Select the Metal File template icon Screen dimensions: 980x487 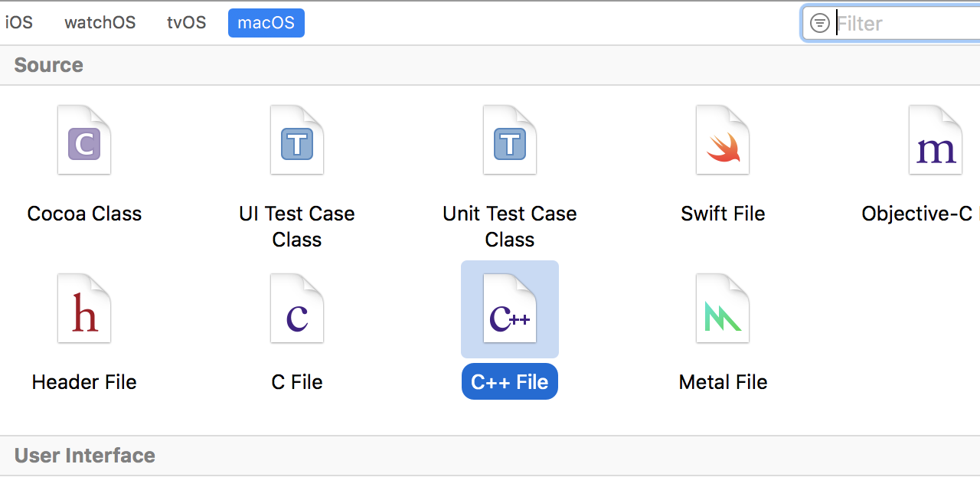(723, 310)
